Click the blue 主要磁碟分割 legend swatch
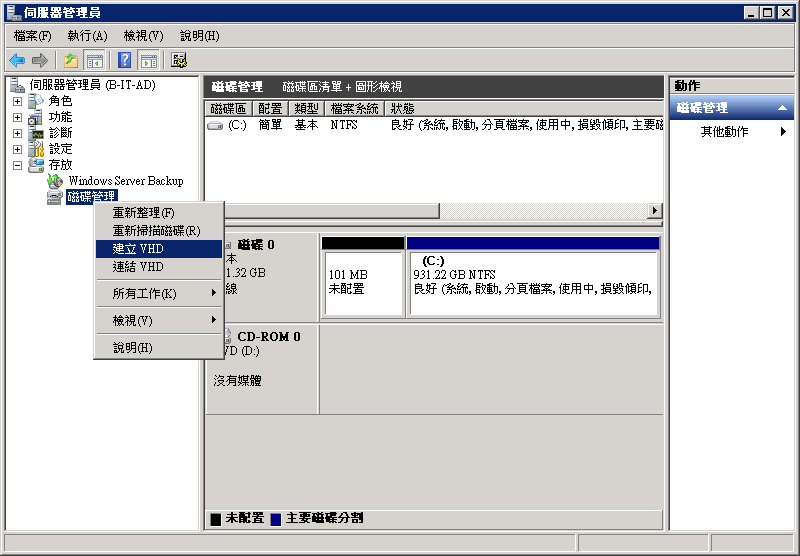Viewport: 800px width, 556px height. coord(276,519)
